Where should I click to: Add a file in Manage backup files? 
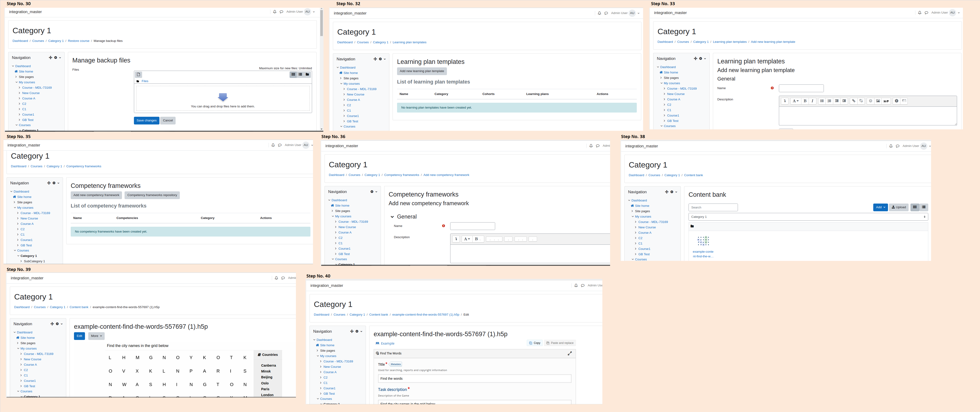point(139,74)
